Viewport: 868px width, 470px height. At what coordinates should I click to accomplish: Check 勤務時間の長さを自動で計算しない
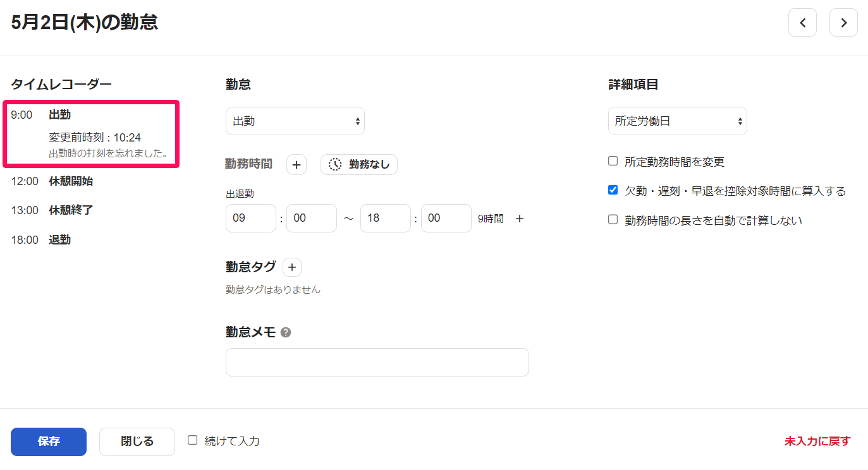click(x=613, y=220)
